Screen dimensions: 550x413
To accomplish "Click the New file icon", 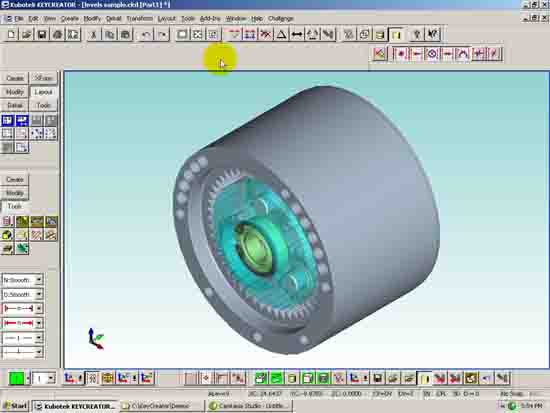I will click(x=11, y=34).
